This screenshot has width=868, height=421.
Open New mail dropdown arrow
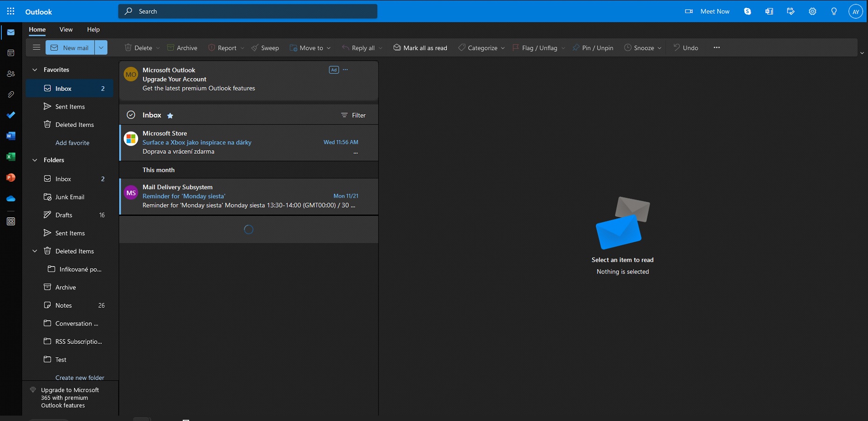pyautogui.click(x=101, y=47)
